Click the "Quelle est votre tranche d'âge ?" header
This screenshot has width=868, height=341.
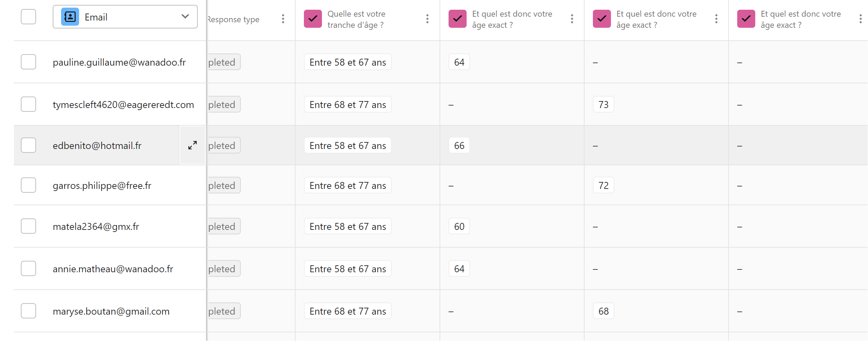356,19
